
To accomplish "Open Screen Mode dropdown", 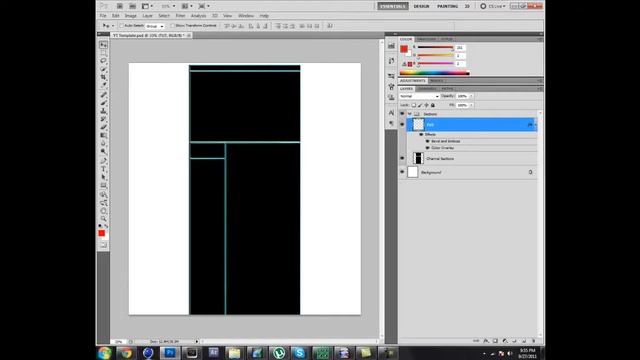I will [204, 6].
